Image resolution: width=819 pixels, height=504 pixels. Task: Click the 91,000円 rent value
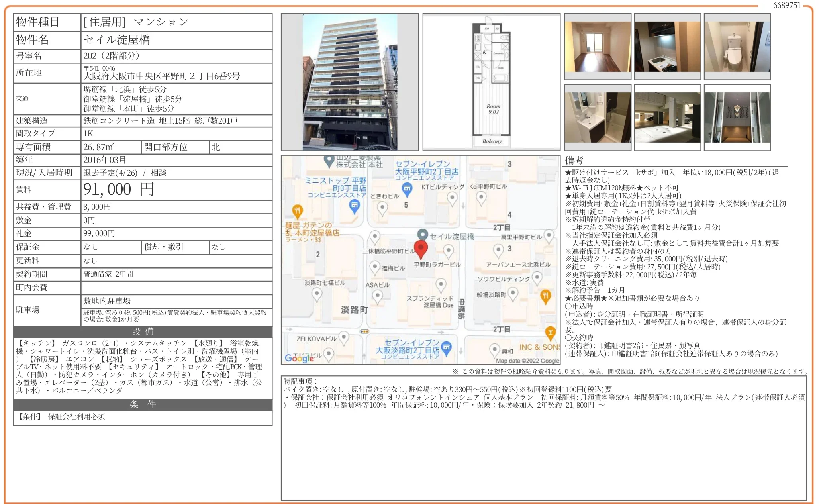coord(118,190)
